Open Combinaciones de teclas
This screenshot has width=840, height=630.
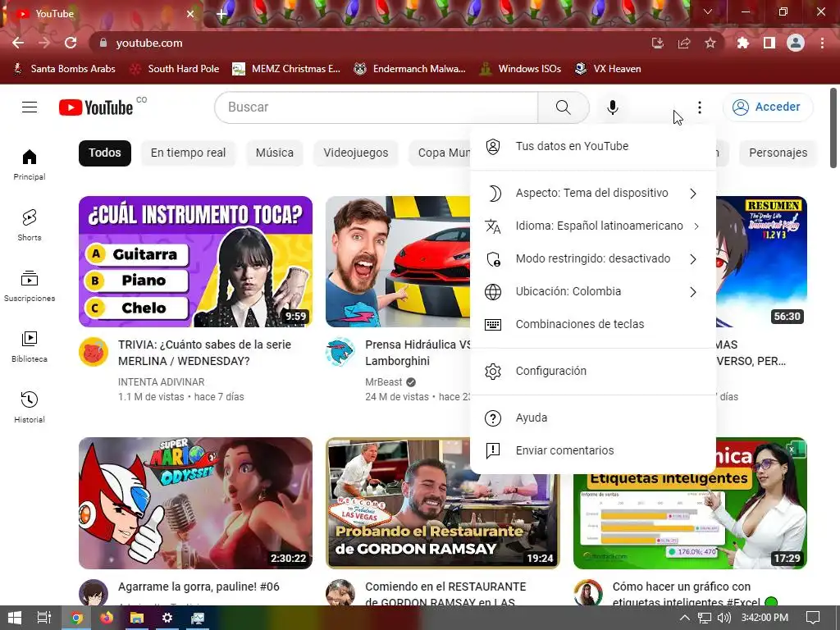(x=593, y=324)
